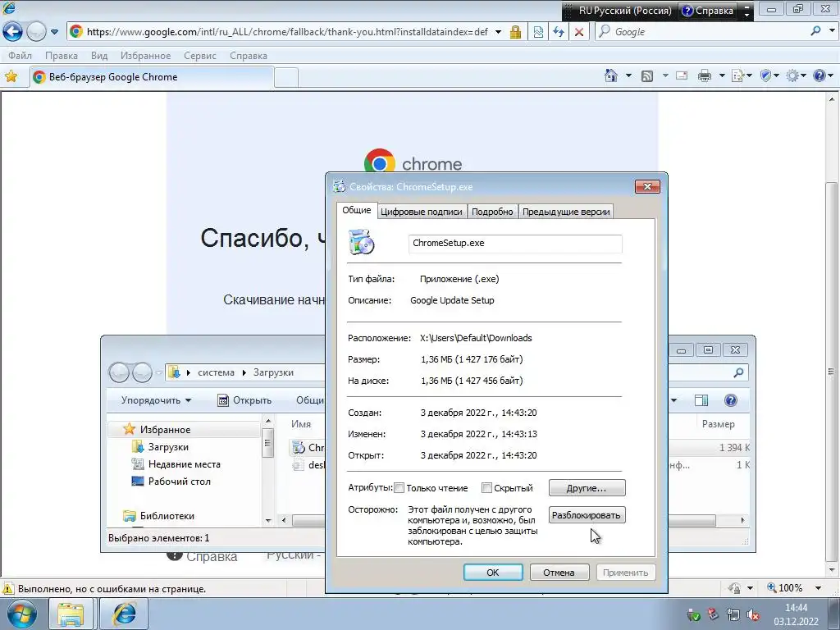This screenshot has width=840, height=630.
Task: Enable the Скрытый checkbox
Action: point(486,487)
